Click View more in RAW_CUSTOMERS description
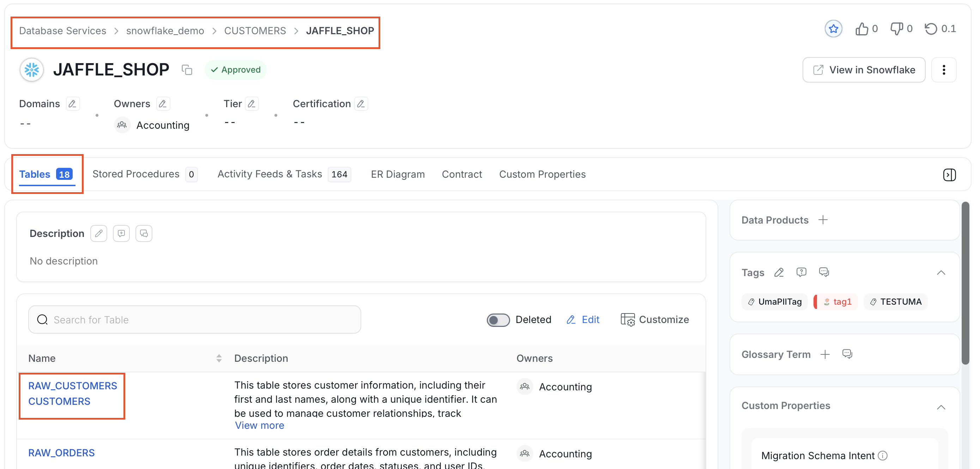Viewport: 980px width, 469px height. pyautogui.click(x=259, y=426)
